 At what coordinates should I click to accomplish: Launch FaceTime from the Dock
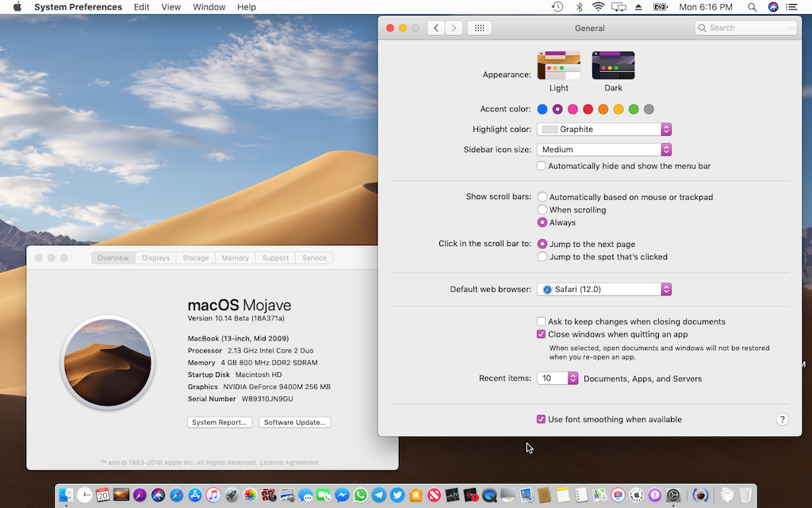[324, 495]
